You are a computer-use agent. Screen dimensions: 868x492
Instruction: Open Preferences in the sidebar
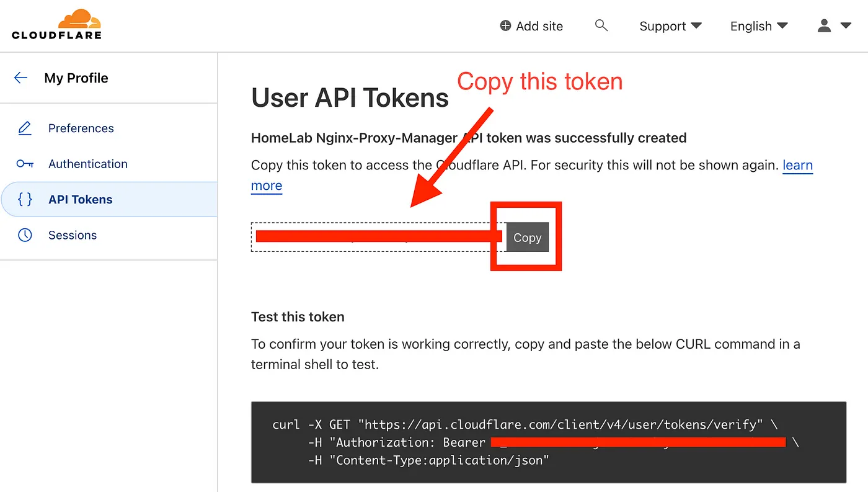81,128
